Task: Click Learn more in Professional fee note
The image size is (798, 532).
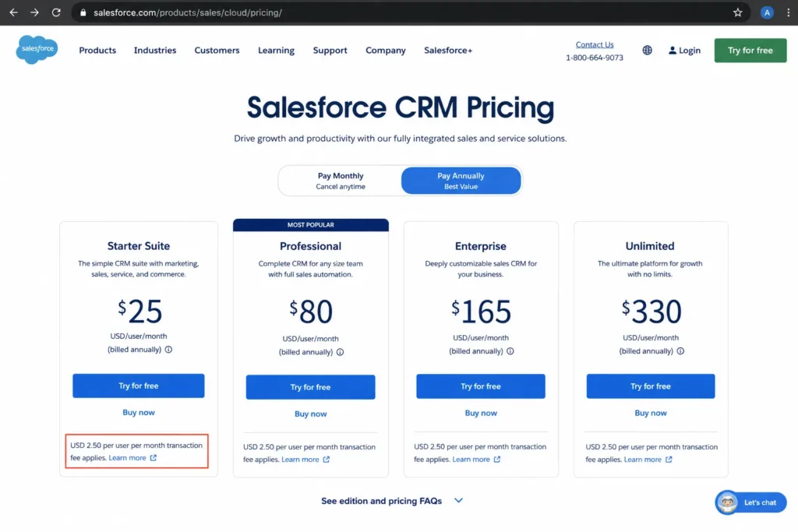Action: pyautogui.click(x=300, y=460)
